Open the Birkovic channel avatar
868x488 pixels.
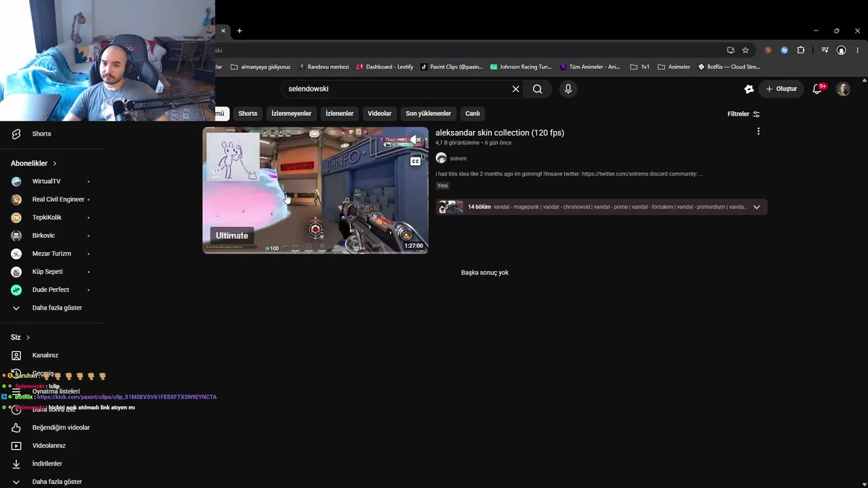(16, 236)
